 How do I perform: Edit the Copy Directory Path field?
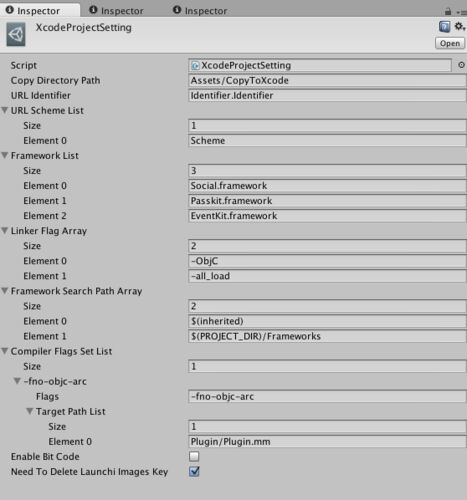[327, 80]
